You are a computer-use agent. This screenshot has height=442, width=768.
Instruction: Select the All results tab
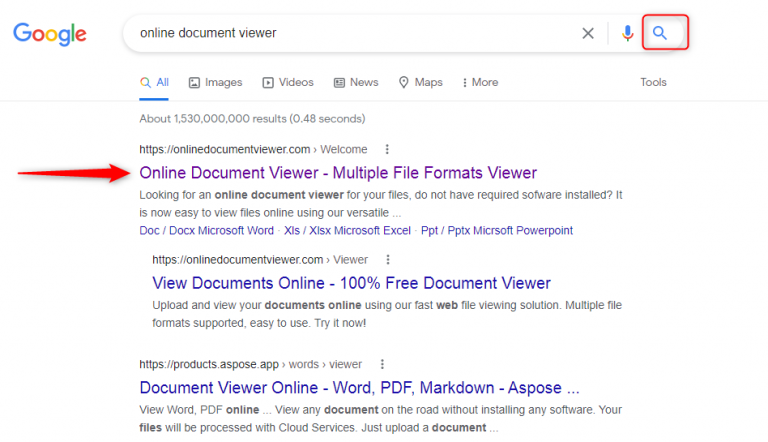point(154,82)
